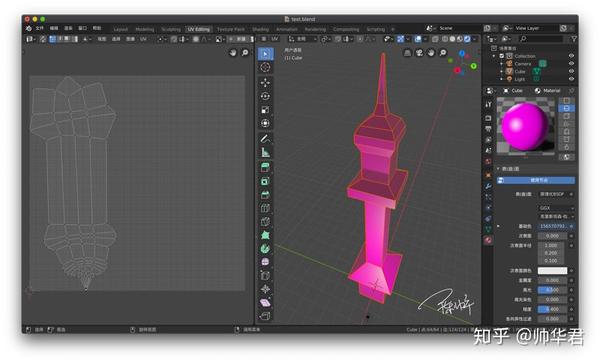This screenshot has width=600, height=362.
Task: Click the green Y axis gizmo ball
Action: (x=474, y=66)
